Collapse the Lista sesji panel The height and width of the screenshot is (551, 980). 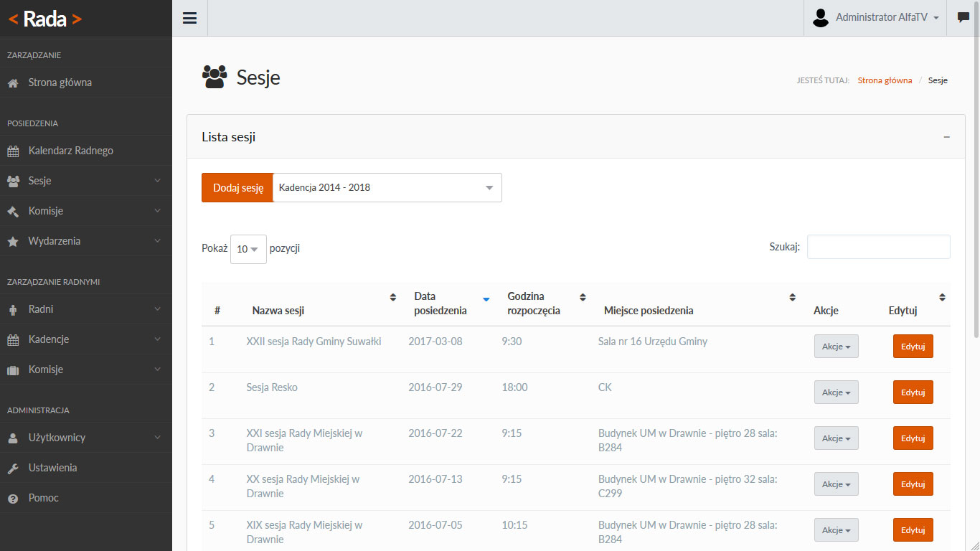click(946, 137)
